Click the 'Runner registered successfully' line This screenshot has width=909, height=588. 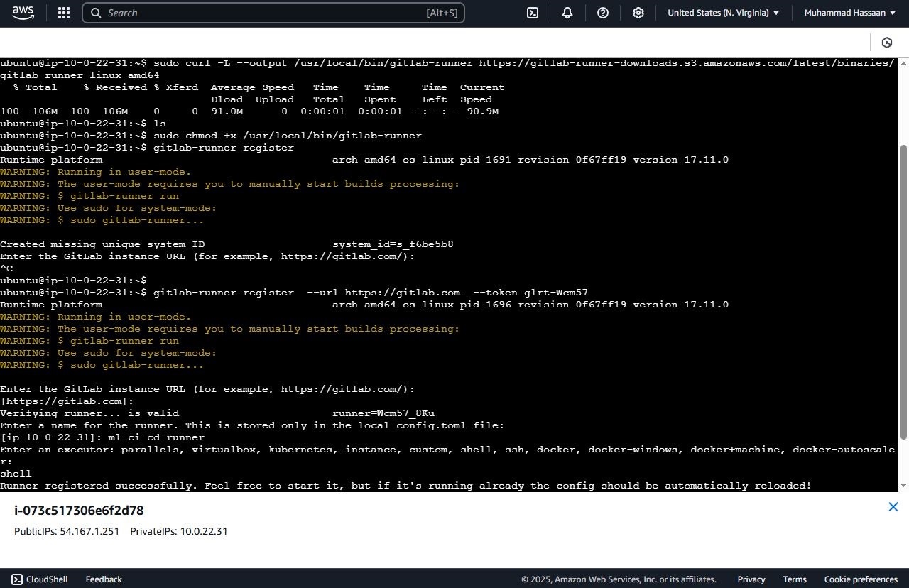(405, 486)
